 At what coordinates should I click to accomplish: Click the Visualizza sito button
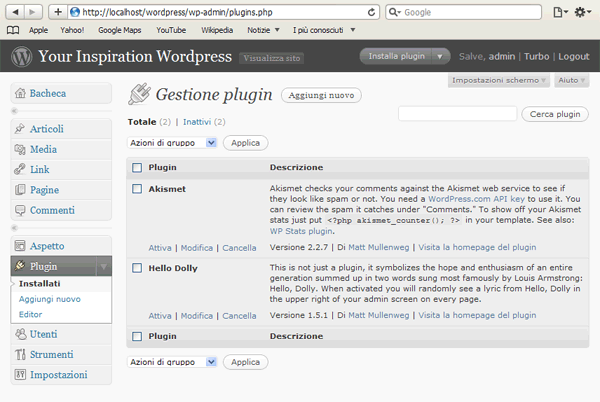(x=272, y=58)
